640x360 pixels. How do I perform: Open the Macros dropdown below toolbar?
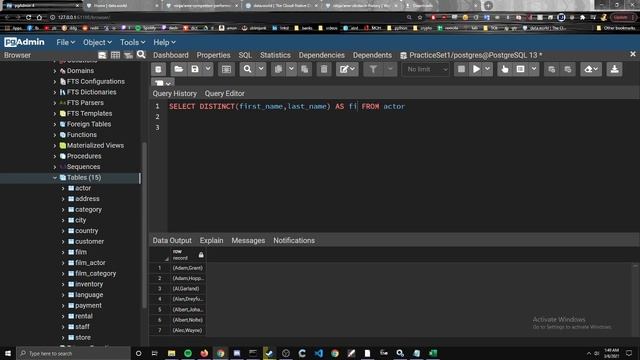pyautogui.click(x=163, y=83)
